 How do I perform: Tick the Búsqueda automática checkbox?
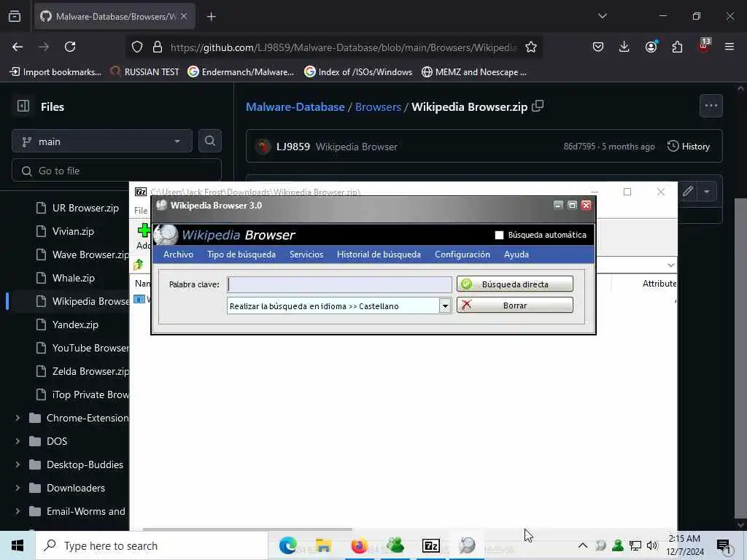coord(499,235)
